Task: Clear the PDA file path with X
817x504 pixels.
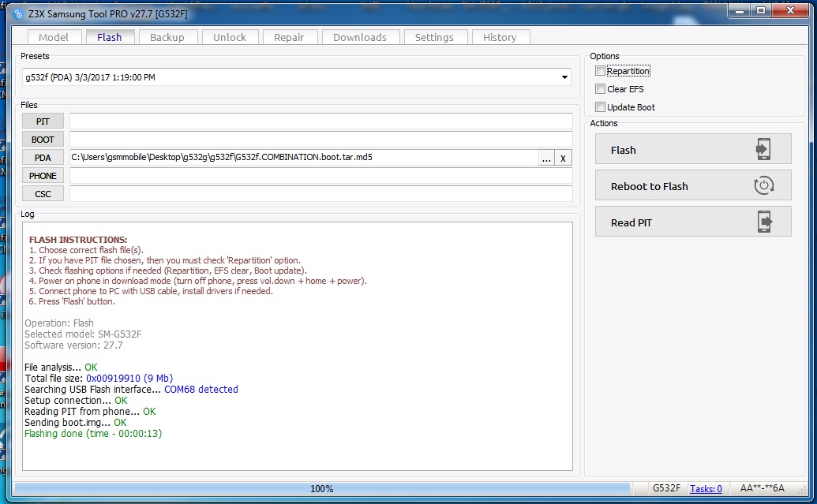Action: point(563,159)
